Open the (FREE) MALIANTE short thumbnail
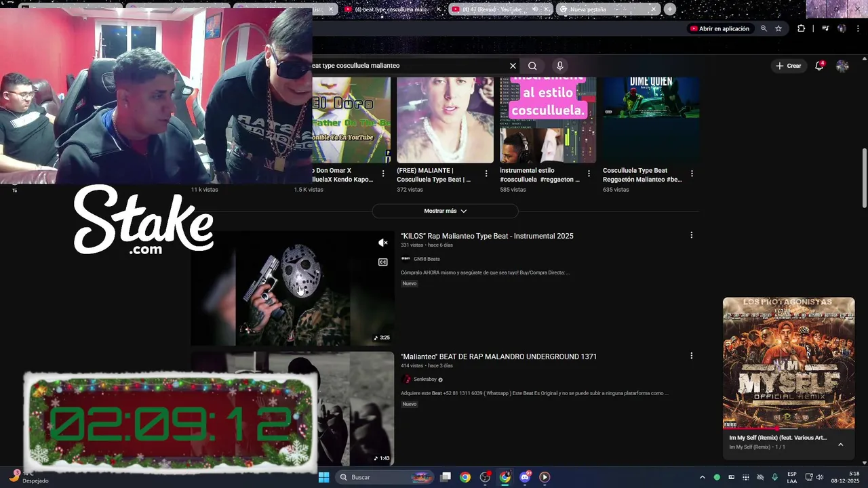The height and width of the screenshot is (488, 868). coord(445,120)
